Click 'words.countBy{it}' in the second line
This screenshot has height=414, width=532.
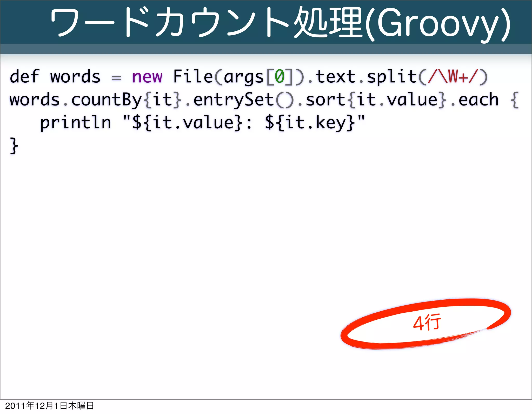click(x=95, y=100)
